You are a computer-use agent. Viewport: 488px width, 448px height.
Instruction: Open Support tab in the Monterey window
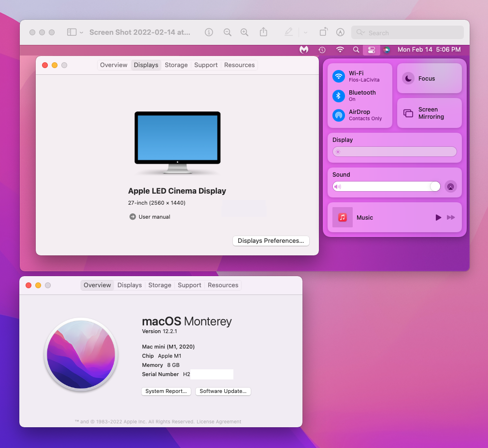pos(189,285)
